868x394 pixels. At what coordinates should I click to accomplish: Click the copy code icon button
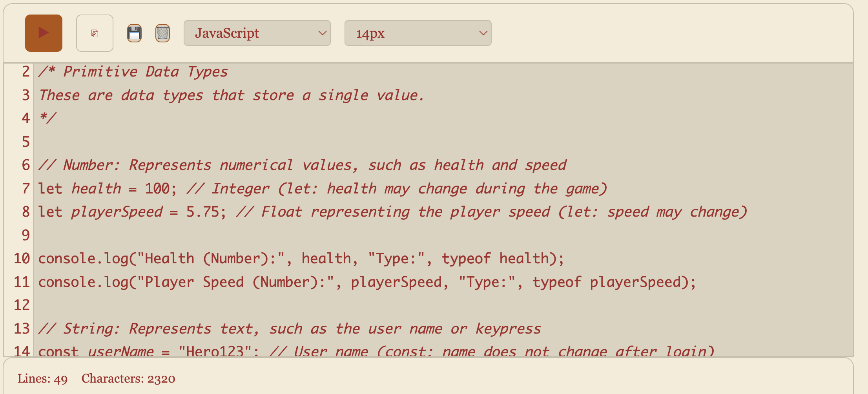(95, 33)
